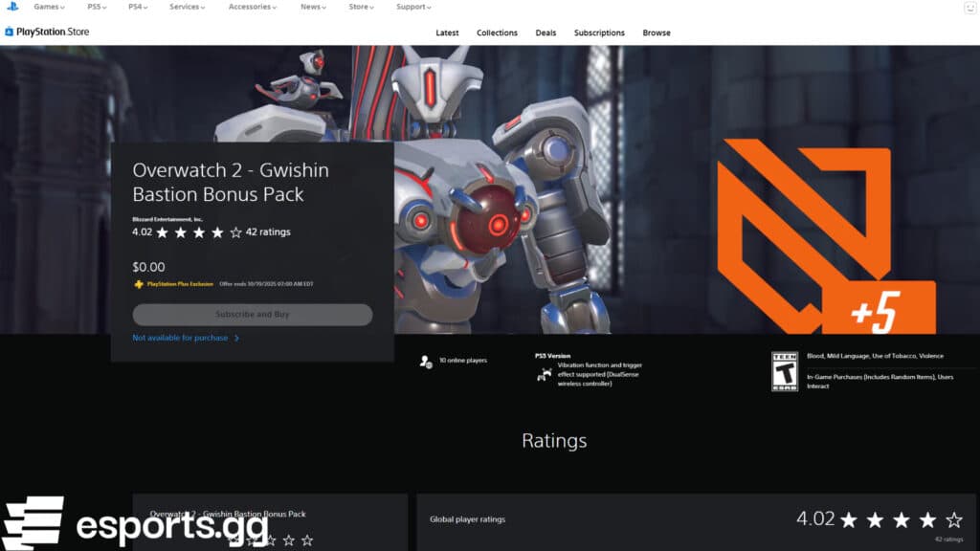Open the Accessories dropdown menu
Viewport: 980px width, 551px height.
pyautogui.click(x=253, y=7)
